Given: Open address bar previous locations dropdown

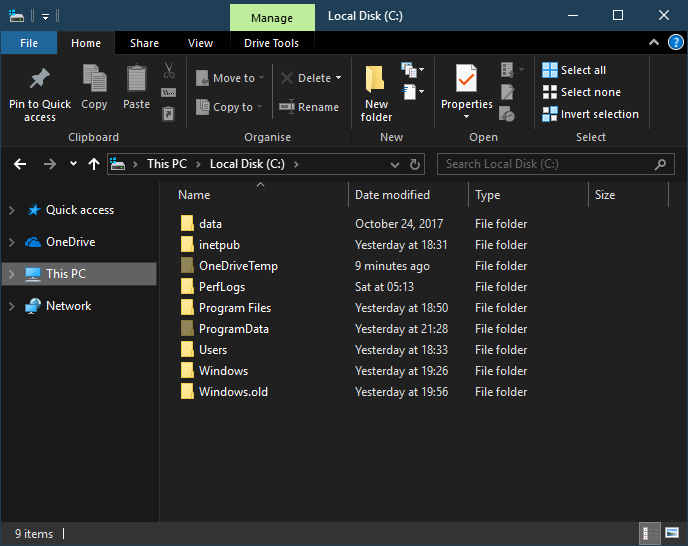Looking at the screenshot, I should [x=394, y=165].
